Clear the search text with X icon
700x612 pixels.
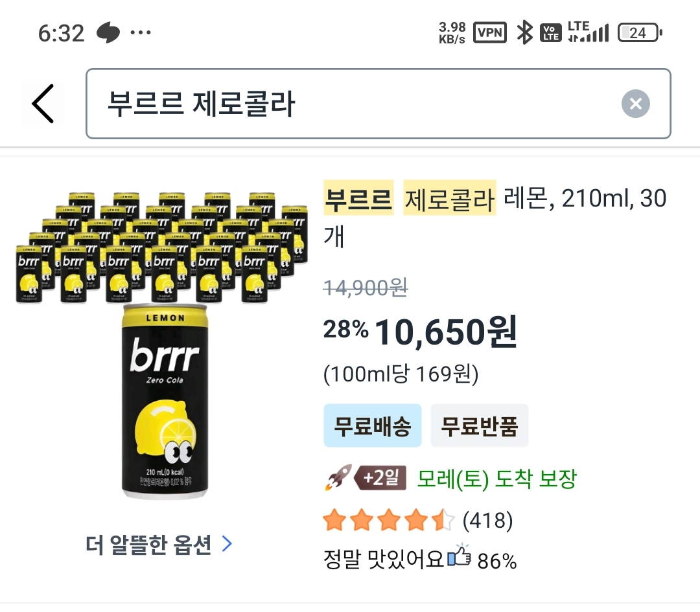click(x=635, y=104)
